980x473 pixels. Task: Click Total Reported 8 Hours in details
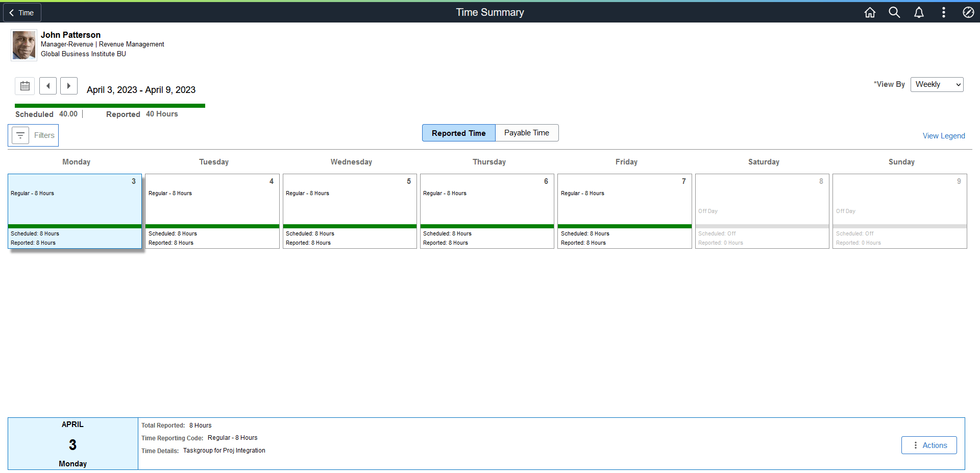(200, 425)
